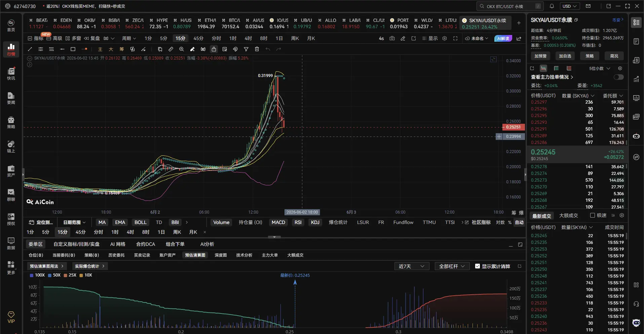
Task: Click the OKX BTC/USDT search field
Action: tap(510, 6)
